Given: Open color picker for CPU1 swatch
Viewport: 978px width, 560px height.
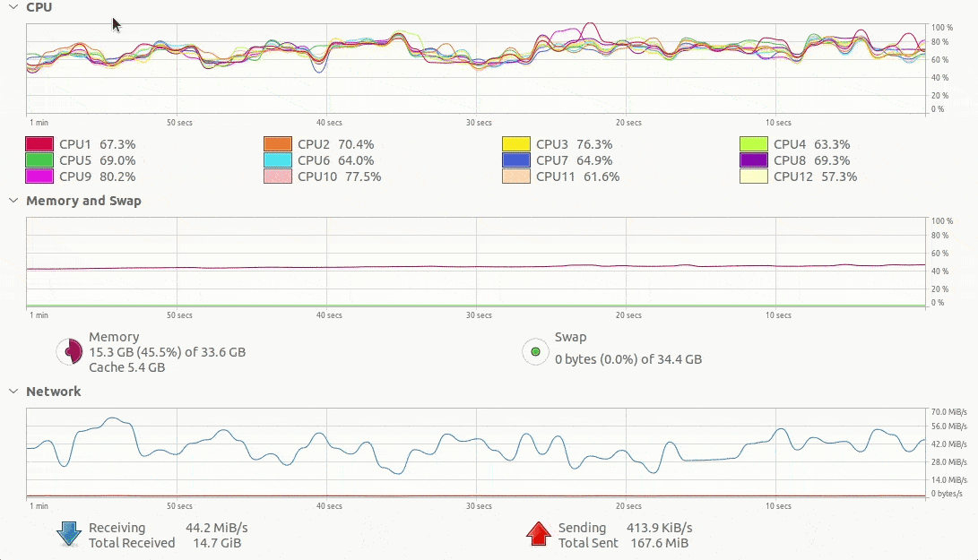Looking at the screenshot, I should pos(39,144).
